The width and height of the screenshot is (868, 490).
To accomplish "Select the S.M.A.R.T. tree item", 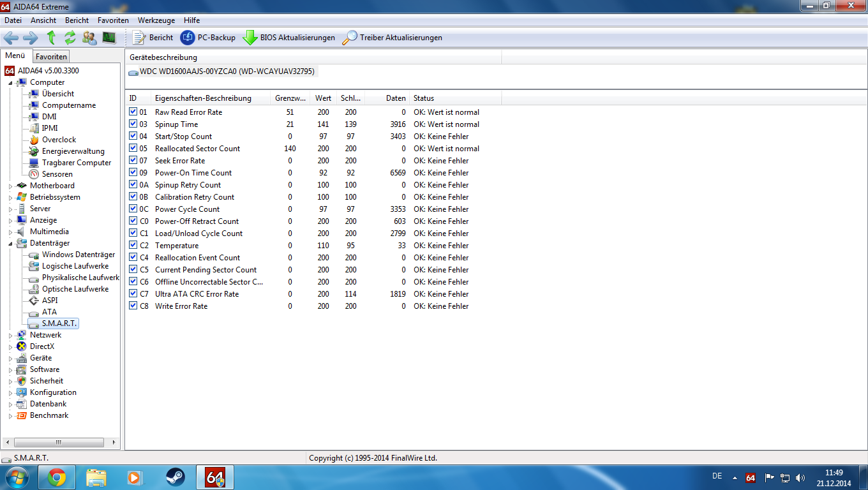I will (x=59, y=323).
